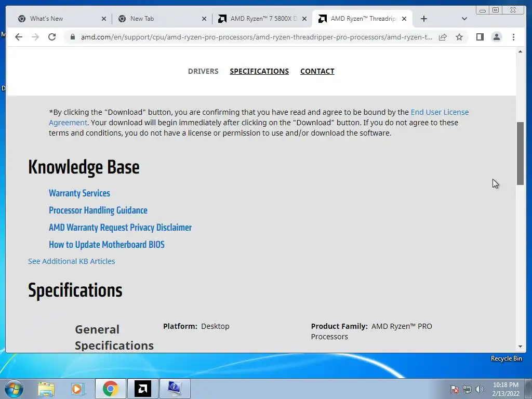Screen dimensions: 532x399
Task: Open the Chrome profile avatar menu
Action: coord(496,37)
